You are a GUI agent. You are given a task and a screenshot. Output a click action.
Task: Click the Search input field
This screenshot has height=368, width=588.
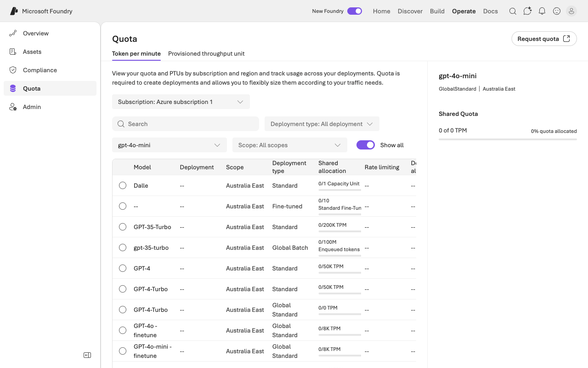[186, 124]
